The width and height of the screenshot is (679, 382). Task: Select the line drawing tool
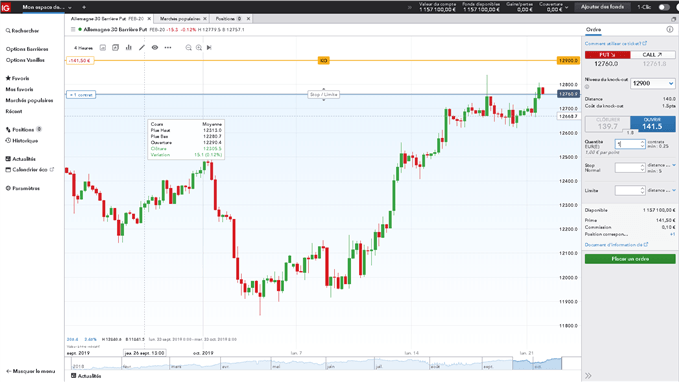(142, 48)
